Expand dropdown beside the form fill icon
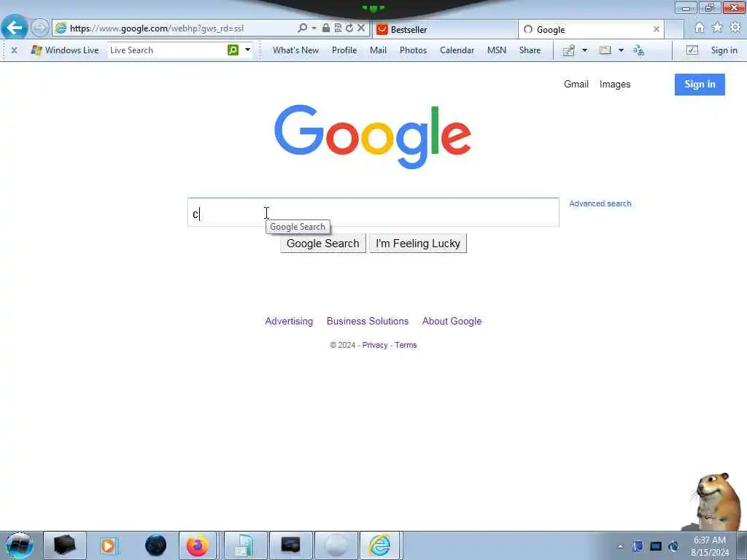The image size is (747, 560). (x=621, y=50)
